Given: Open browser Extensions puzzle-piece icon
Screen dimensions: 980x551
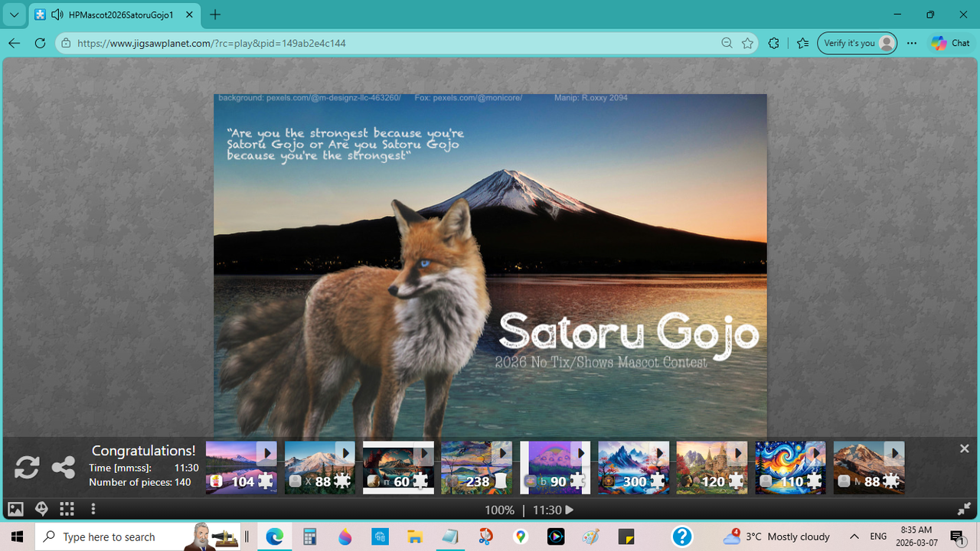Looking at the screenshot, I should point(773,43).
